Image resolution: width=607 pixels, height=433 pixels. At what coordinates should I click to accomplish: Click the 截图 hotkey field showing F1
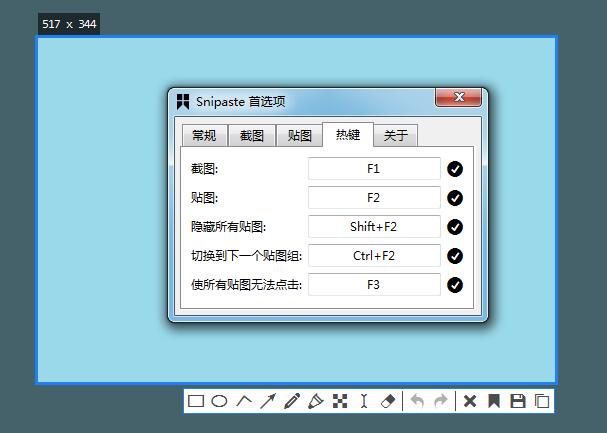click(x=374, y=169)
